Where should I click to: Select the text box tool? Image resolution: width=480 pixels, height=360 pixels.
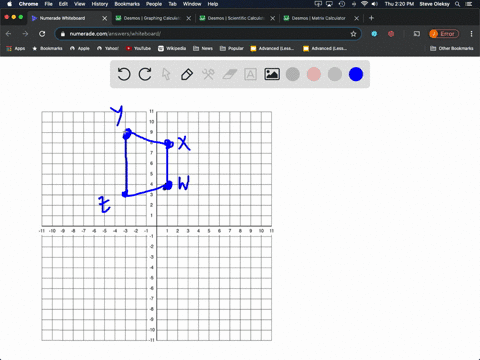250,74
